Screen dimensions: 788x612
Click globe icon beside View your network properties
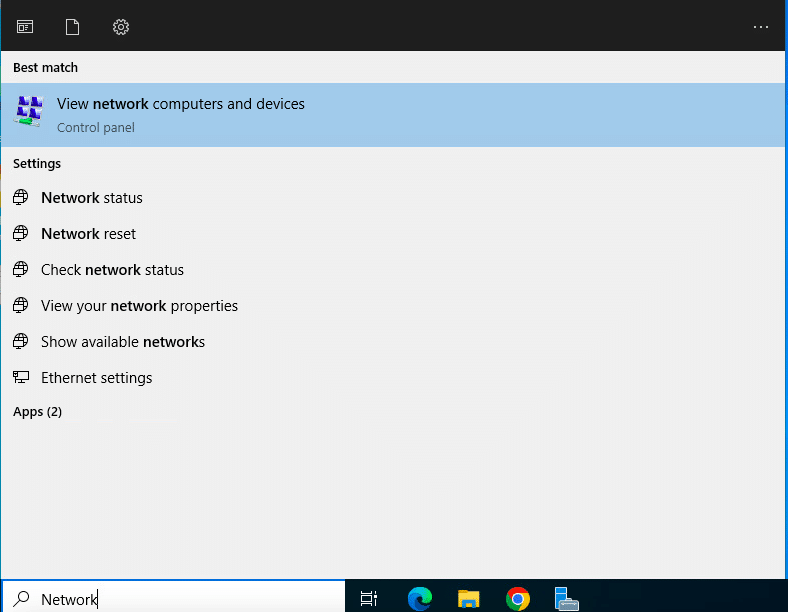coord(21,305)
